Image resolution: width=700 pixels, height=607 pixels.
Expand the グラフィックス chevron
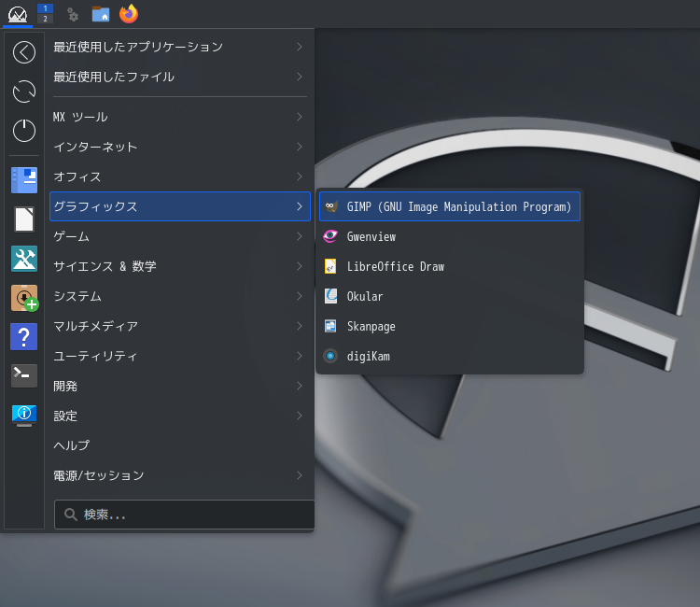tap(300, 206)
